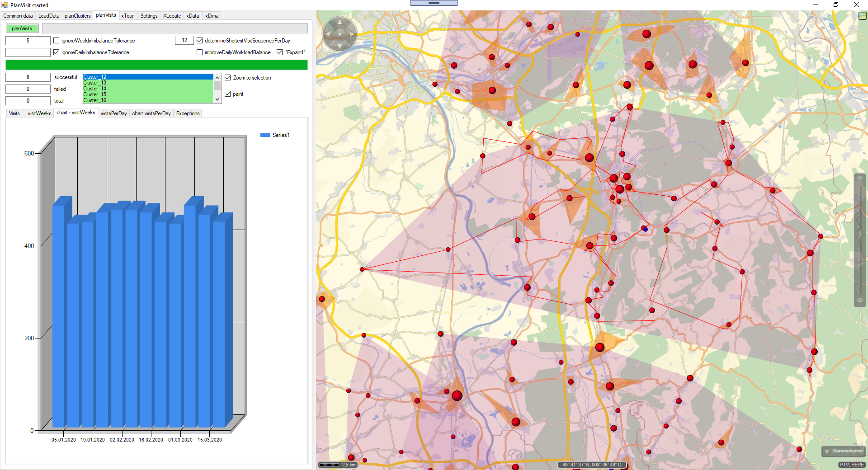Switch to the planClusters tab
Viewport: 868px width, 470px height.
[x=77, y=16]
